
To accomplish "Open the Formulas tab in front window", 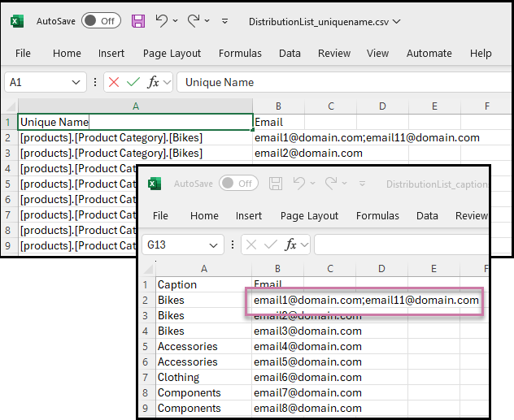I will pos(377,216).
